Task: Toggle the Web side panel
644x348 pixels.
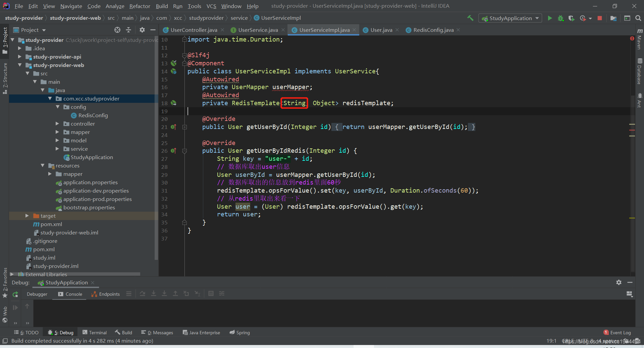Action: tap(5, 315)
